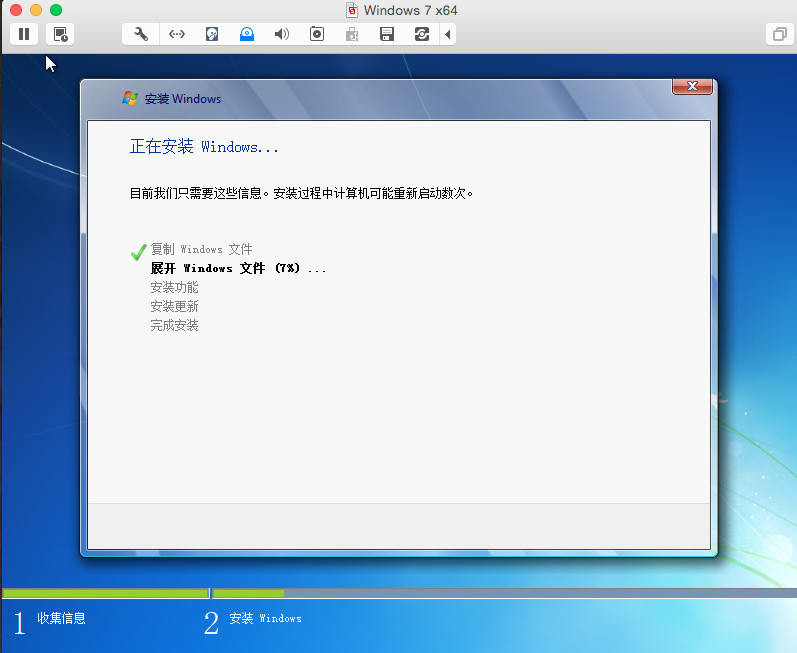This screenshot has width=797, height=653.
Task: Click the stage 2 install progress bar
Action: 505,593
